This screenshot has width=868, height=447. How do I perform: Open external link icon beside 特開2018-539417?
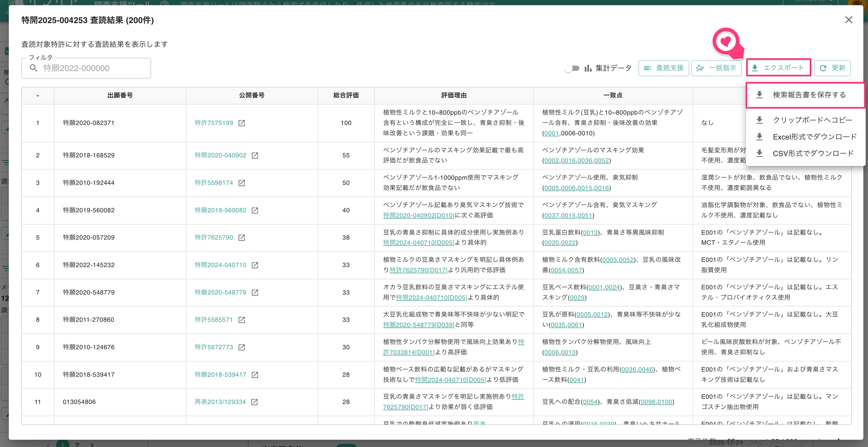click(x=255, y=375)
